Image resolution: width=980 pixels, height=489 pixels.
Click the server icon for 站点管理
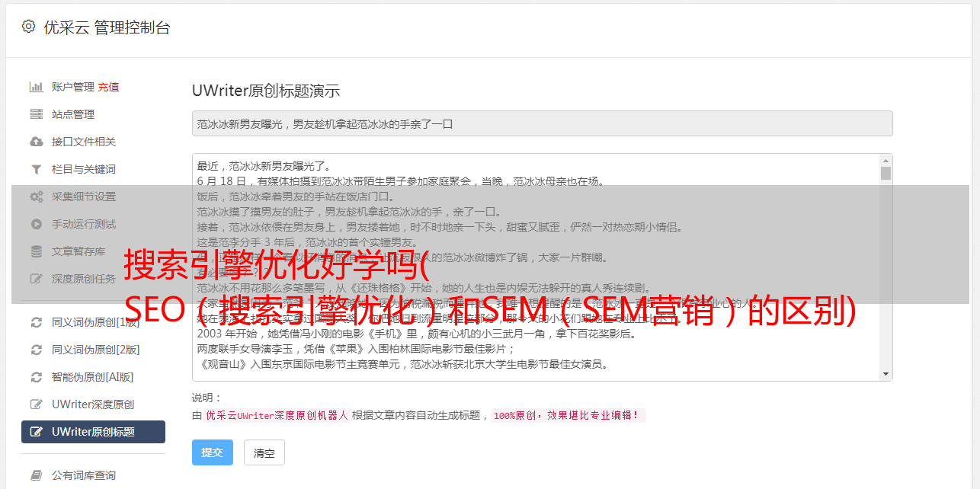[36, 114]
